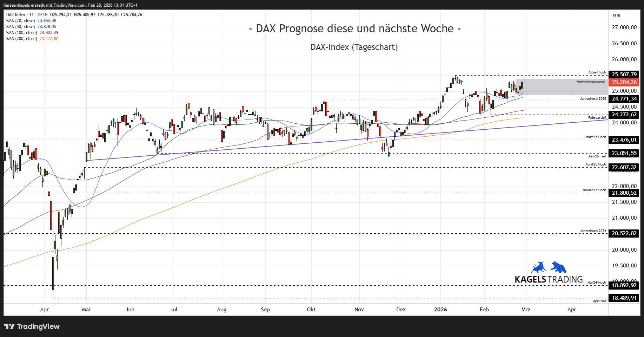This screenshot has height=337, width=644.
Task: Click the 21.500,00 price scale value
Action: tap(624, 202)
